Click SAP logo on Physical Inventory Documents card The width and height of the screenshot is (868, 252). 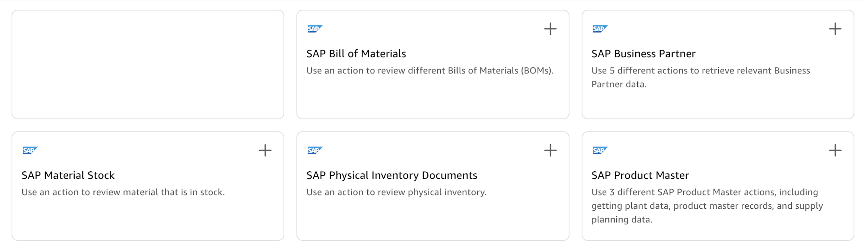tap(315, 151)
